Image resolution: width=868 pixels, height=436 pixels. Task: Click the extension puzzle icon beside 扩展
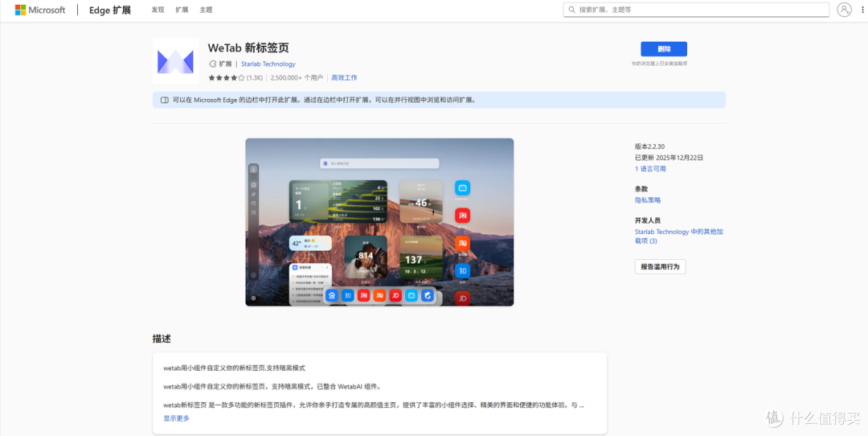pos(212,64)
